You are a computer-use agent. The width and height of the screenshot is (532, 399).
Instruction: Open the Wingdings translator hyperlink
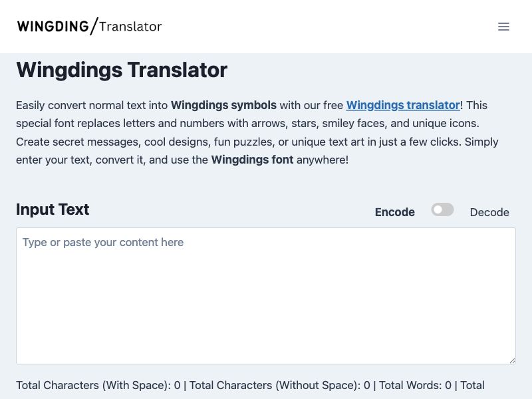[x=402, y=105]
